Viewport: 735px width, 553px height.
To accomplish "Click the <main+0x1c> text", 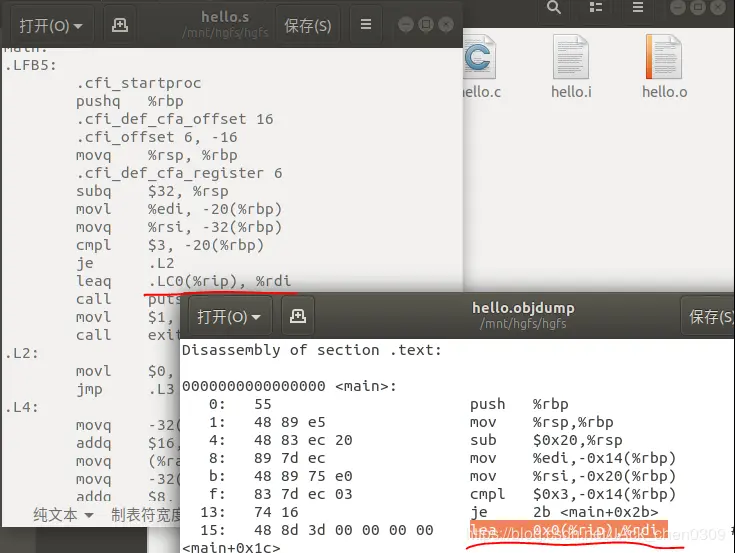I will click(x=231, y=547).
